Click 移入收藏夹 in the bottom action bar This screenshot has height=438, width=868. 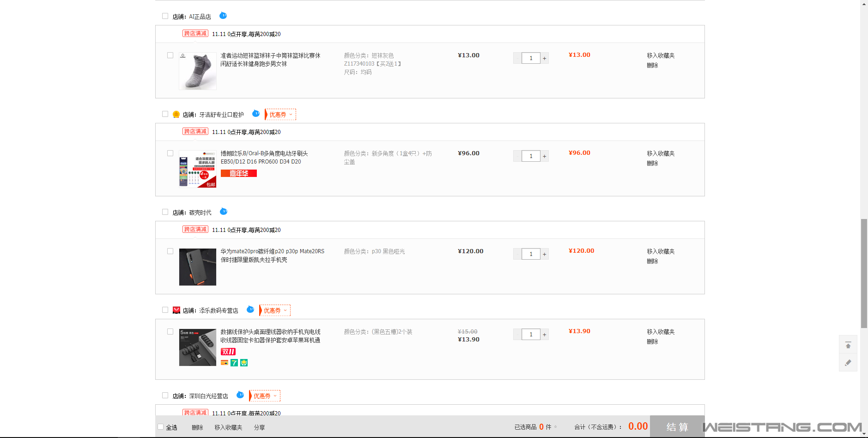228,427
